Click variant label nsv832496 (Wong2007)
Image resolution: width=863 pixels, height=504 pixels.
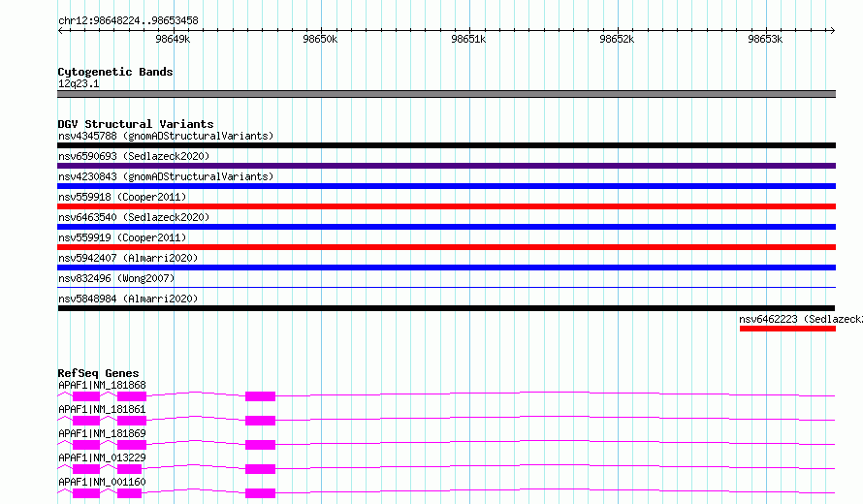click(116, 278)
